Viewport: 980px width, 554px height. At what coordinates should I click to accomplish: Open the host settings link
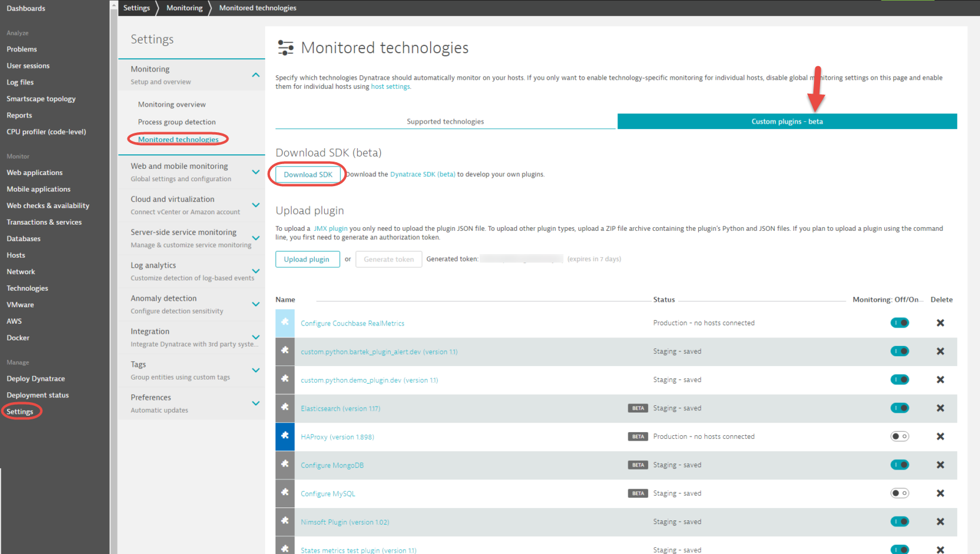[390, 87]
